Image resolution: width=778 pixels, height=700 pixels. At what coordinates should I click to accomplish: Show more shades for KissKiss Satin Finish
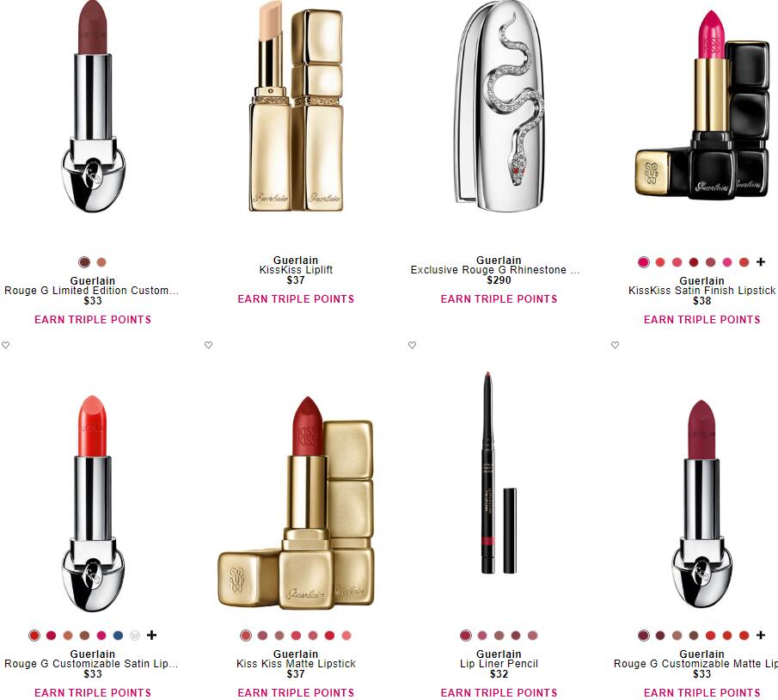point(761,261)
